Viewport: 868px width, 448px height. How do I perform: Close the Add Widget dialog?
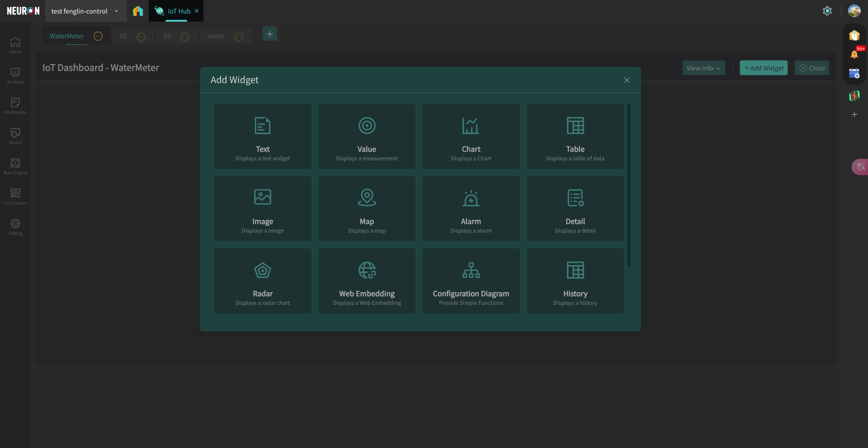click(627, 80)
